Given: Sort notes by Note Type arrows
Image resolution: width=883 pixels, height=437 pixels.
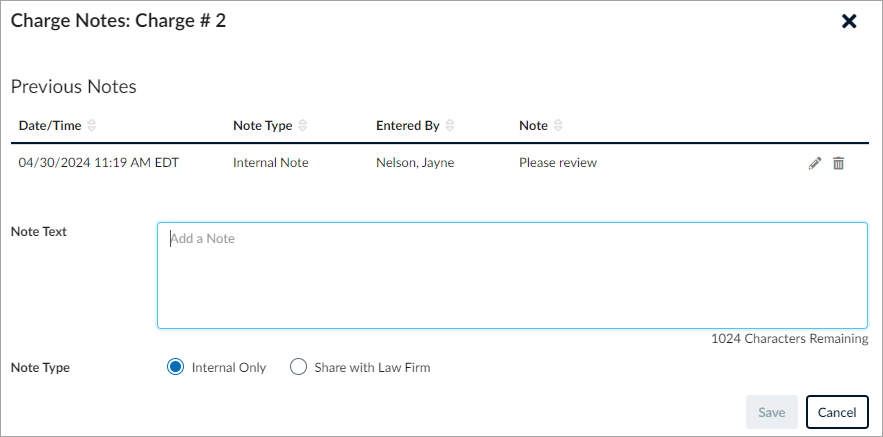Looking at the screenshot, I should tap(303, 126).
